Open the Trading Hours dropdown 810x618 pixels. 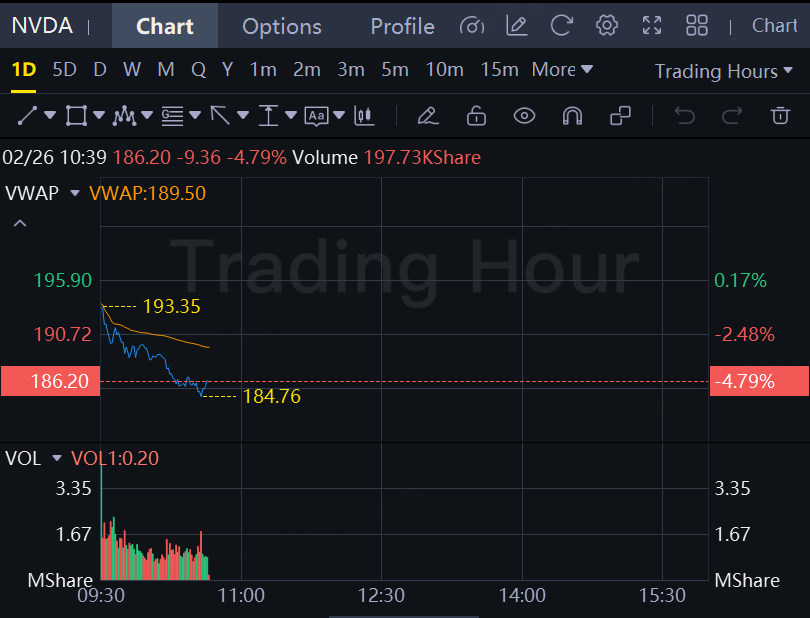pyautogui.click(x=724, y=71)
